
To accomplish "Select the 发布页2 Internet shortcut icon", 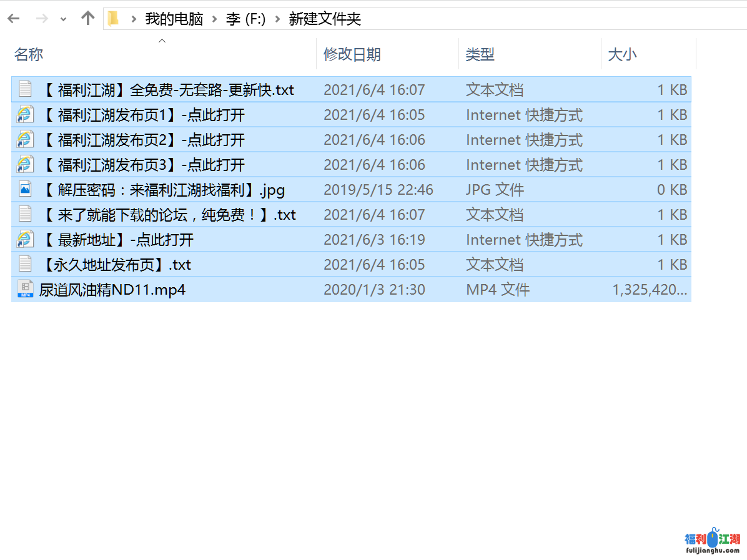I will [x=25, y=140].
